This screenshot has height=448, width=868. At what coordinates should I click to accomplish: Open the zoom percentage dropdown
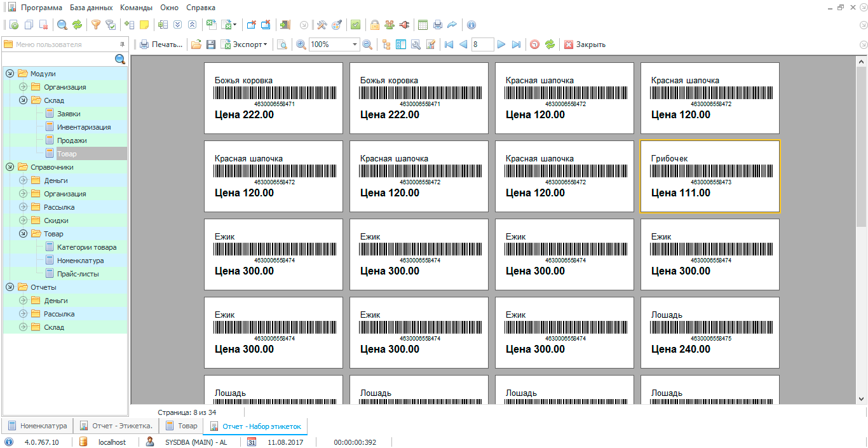(x=355, y=44)
